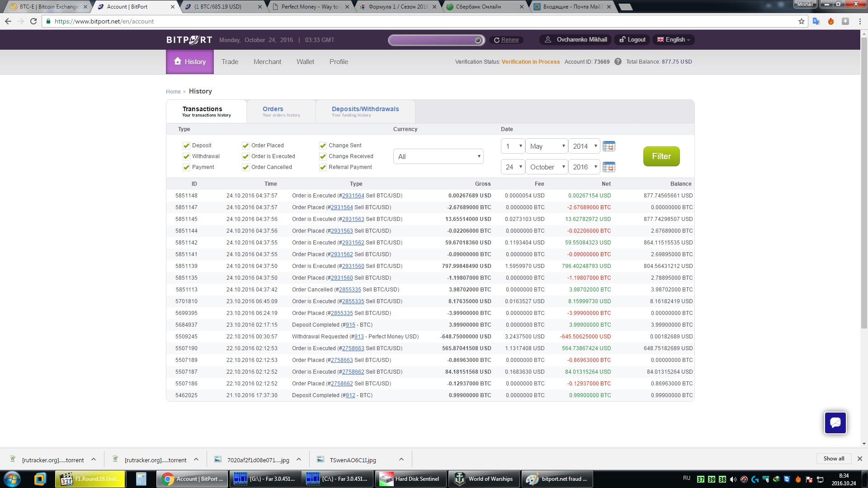Open the Google Translate extension icon

(816, 21)
